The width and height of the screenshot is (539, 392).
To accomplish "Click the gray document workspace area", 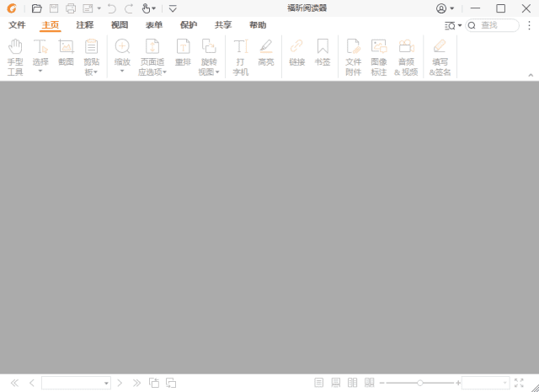I will (269, 227).
